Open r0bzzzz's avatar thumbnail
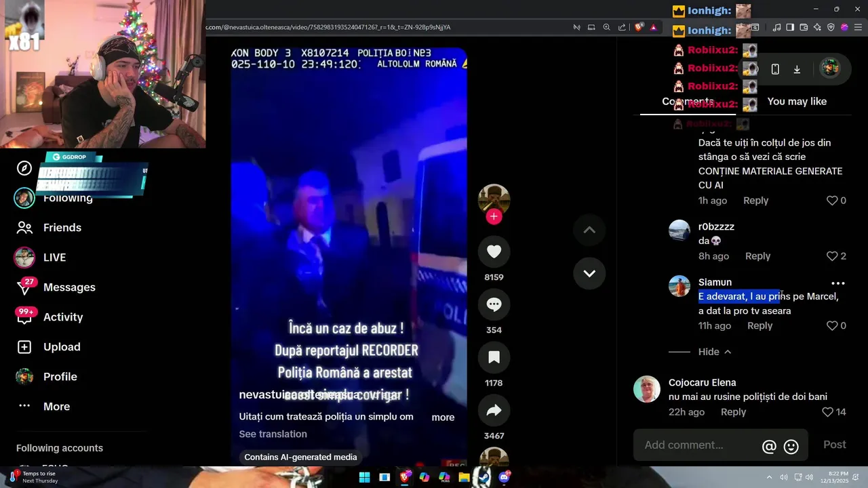868x488 pixels. point(679,230)
